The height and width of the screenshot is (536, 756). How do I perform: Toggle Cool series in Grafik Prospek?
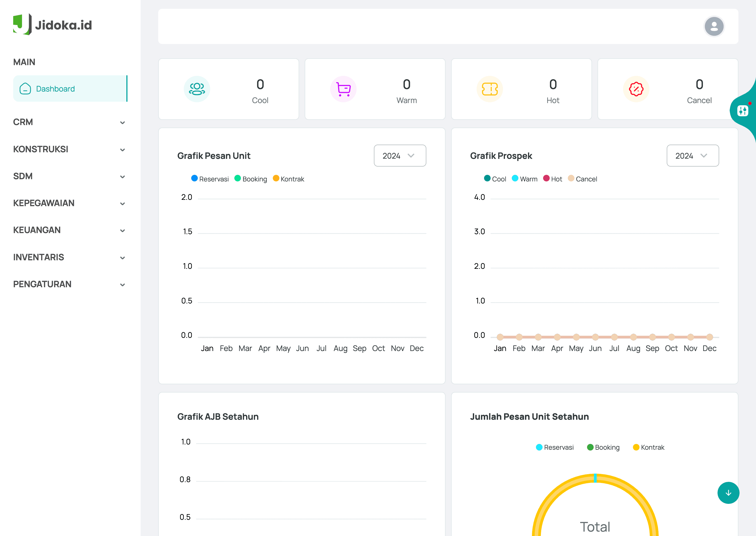(495, 179)
